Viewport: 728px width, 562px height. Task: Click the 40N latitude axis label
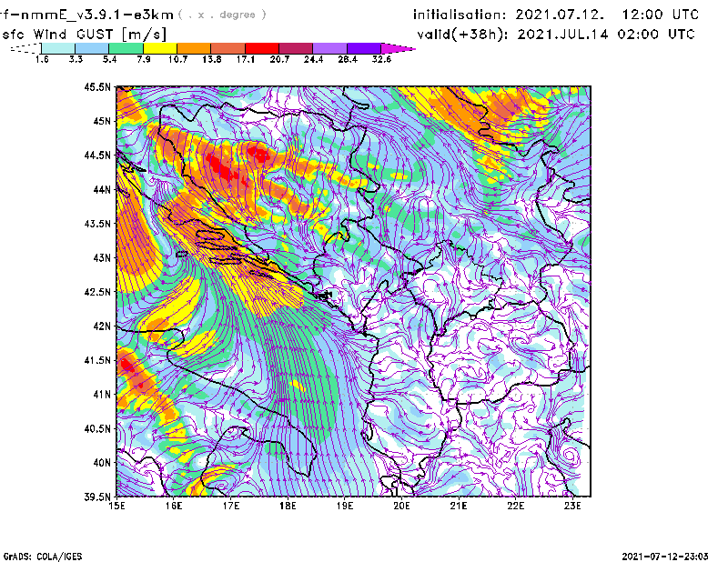pos(102,463)
